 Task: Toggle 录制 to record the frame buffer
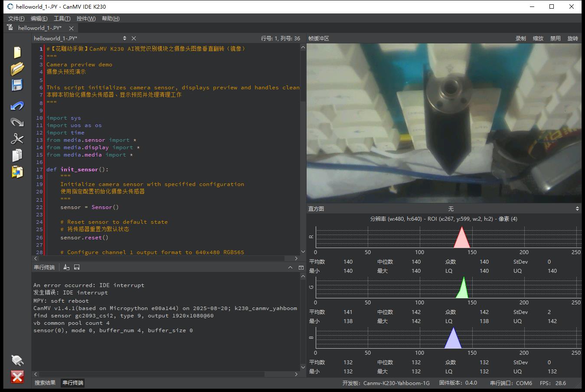(x=520, y=38)
